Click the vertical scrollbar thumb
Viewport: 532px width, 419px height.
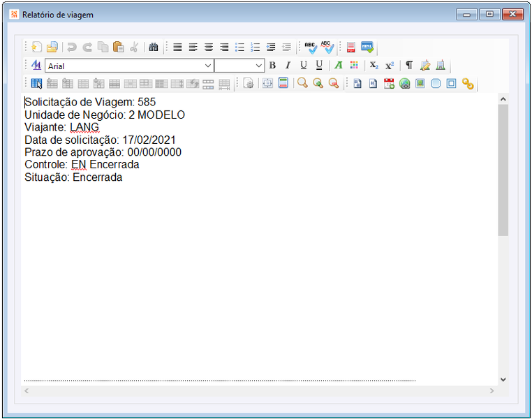pyautogui.click(x=503, y=170)
